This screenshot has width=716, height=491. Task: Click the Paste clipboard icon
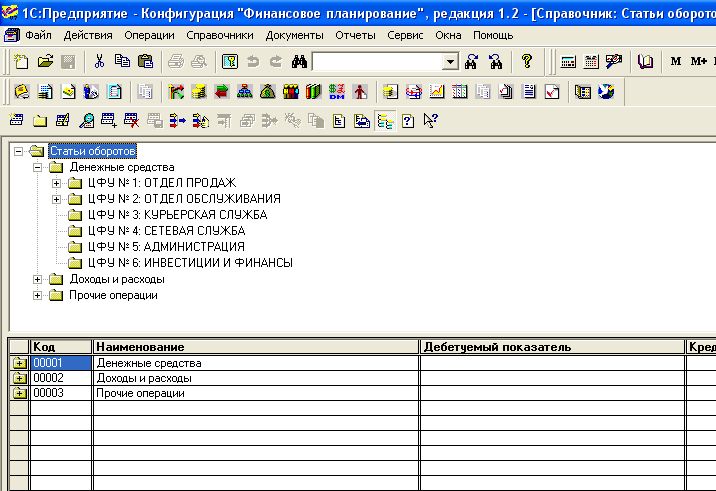(x=145, y=61)
